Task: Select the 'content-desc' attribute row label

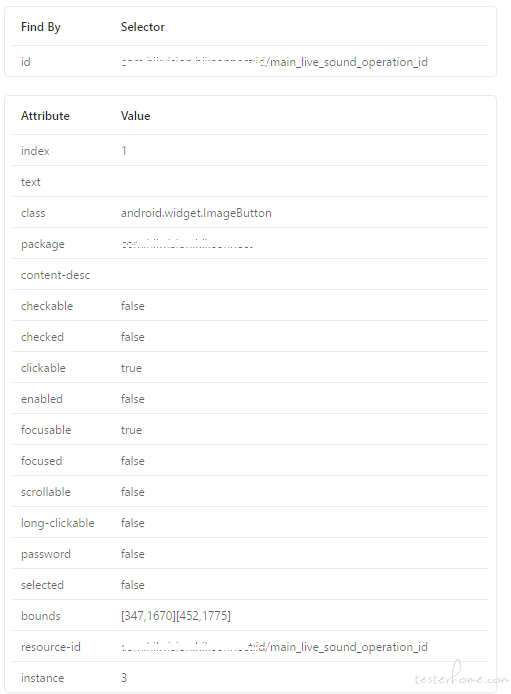Action: (x=55, y=275)
